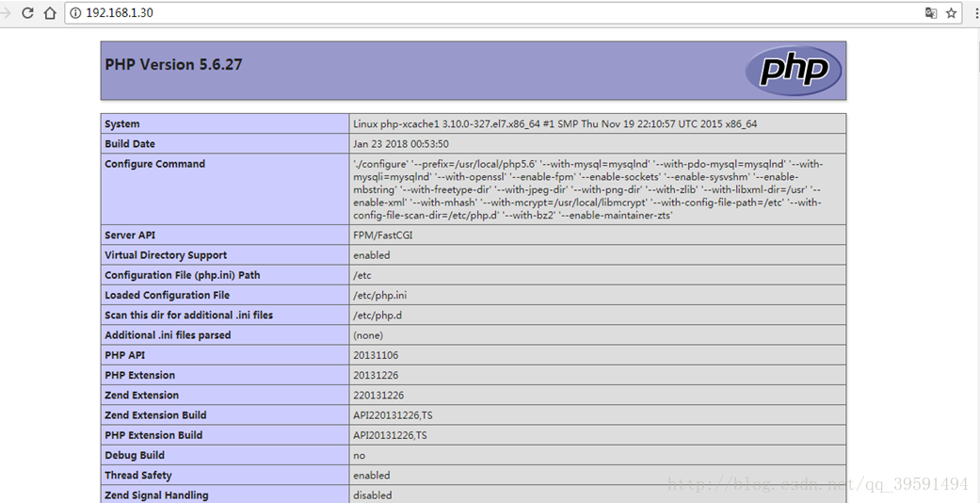The image size is (980, 503).
Task: Click the PHP Version 5.6.27 heading
Action: click(x=173, y=65)
